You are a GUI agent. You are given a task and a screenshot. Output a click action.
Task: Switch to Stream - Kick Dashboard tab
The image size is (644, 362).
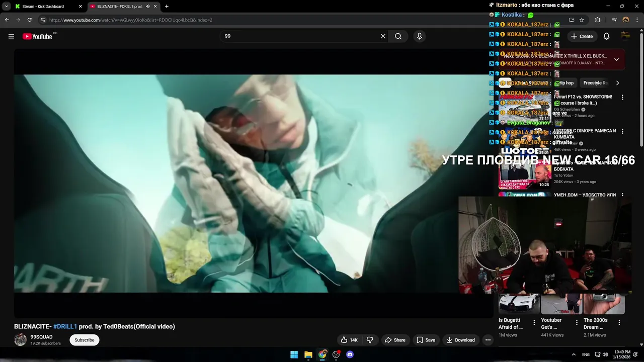[48, 7]
